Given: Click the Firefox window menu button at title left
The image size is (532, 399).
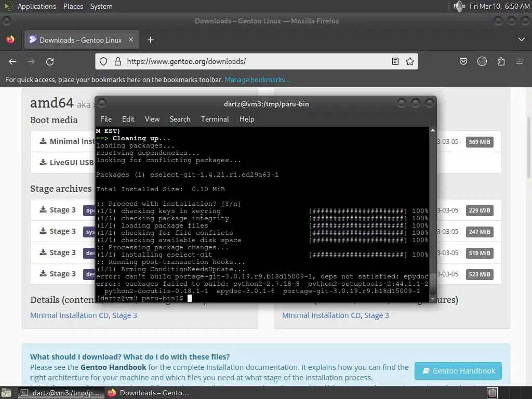Looking at the screenshot, I should point(6,21).
